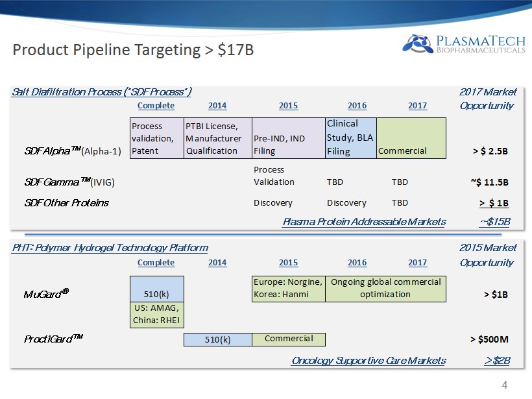This screenshot has height=399, width=532.
Task: Click the PTBI License, Manufacturer Qualification box
Action: pyautogui.click(x=217, y=138)
